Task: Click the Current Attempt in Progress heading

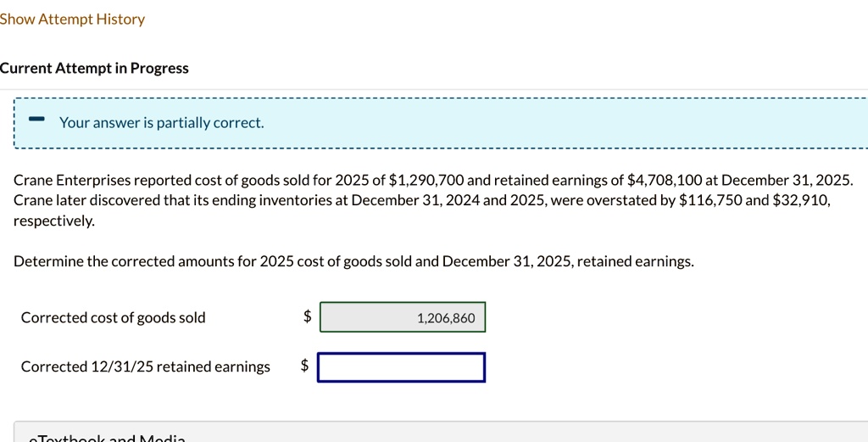Action: point(94,68)
